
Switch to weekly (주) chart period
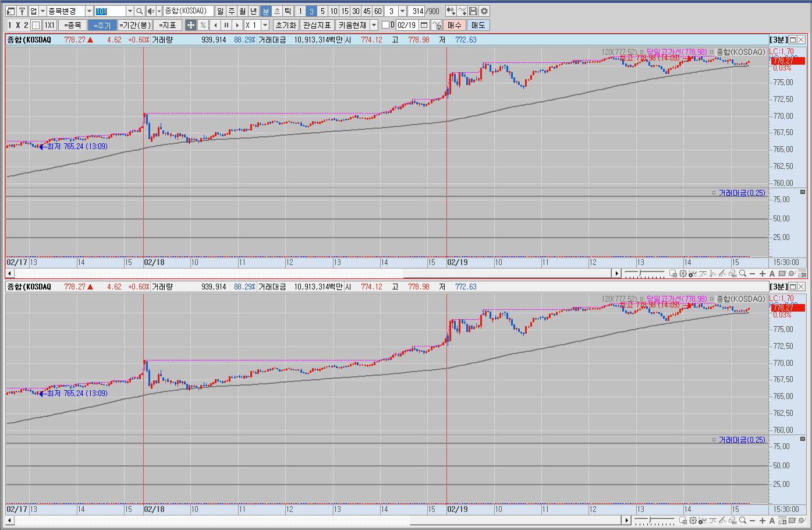click(231, 11)
